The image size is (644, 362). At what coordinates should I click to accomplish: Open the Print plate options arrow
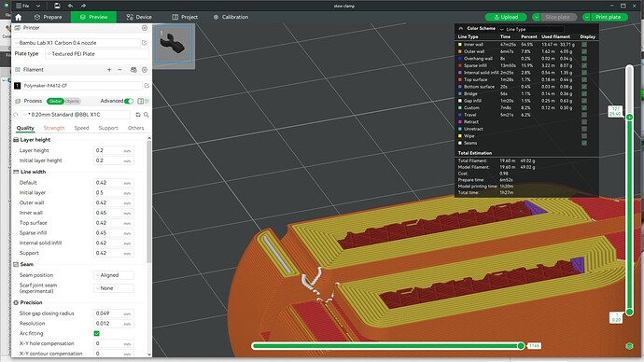pos(586,17)
